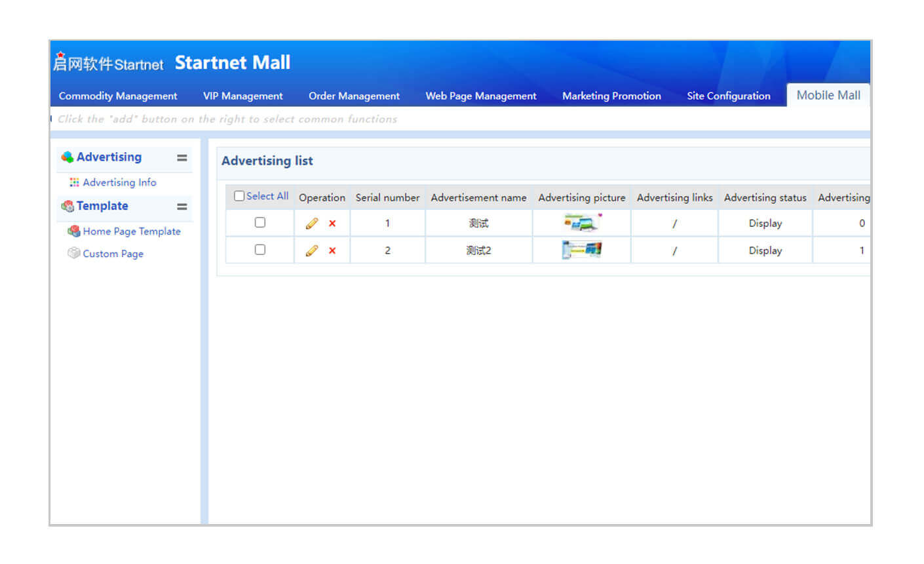Open the Advertising Info link
Viewport: 924px width, 564px height.
pyautogui.click(x=119, y=182)
